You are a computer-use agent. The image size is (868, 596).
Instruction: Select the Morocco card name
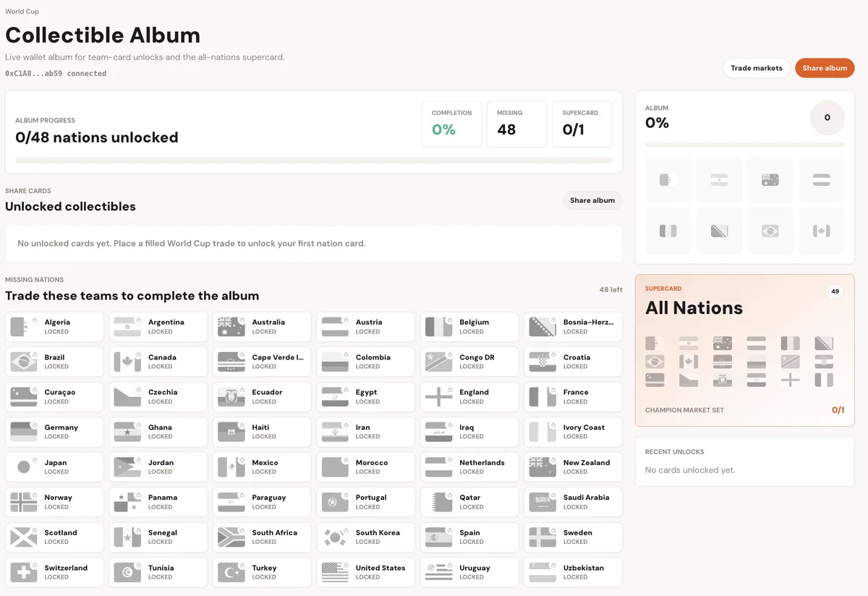pos(372,463)
